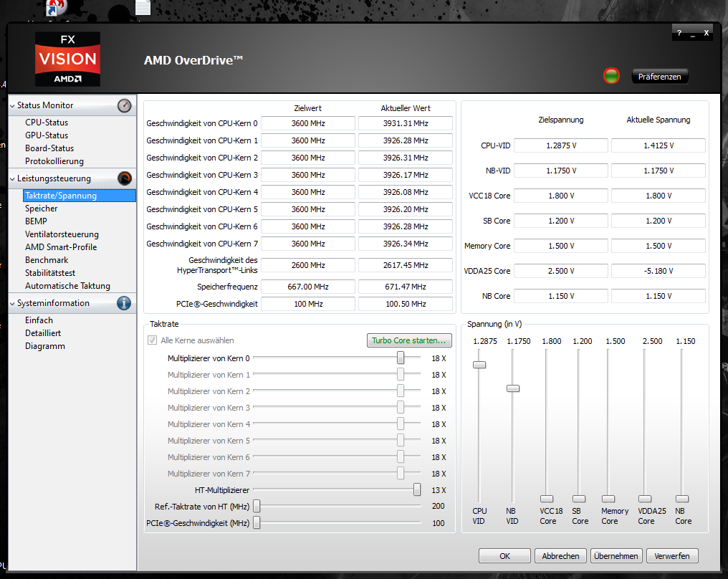This screenshot has height=579, width=728.
Task: Click the Leistungssteuerung speedometer icon
Action: click(125, 178)
